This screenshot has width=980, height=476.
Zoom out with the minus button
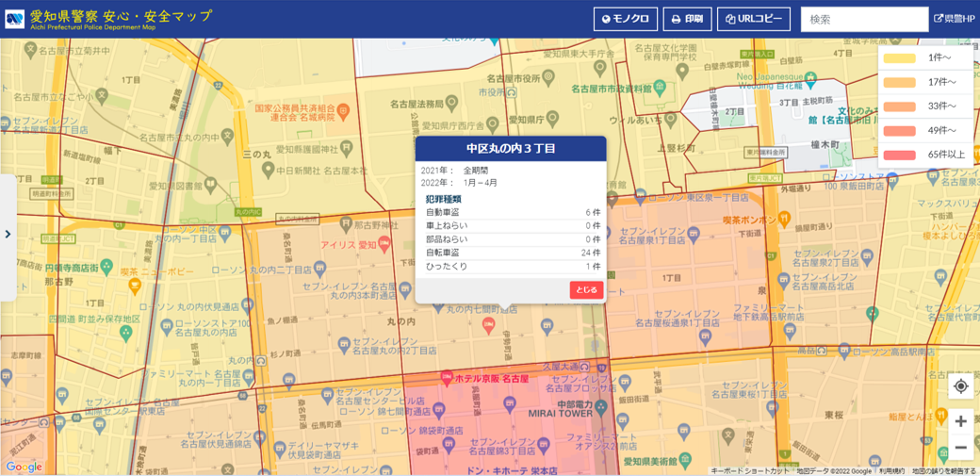pos(961,447)
